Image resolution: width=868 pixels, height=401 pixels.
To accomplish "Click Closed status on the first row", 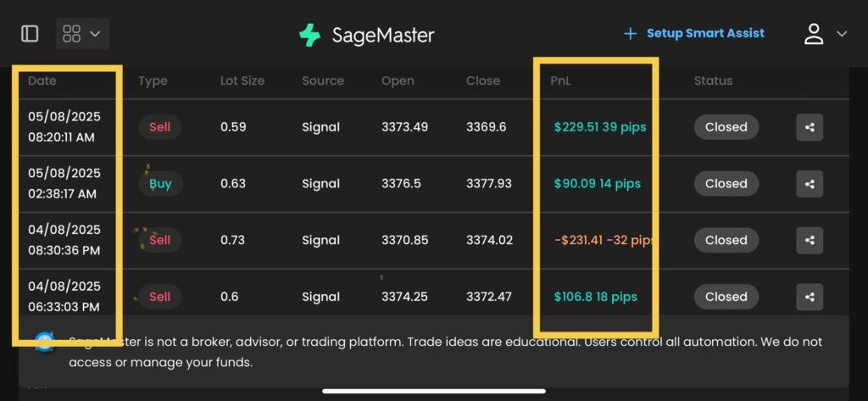I will click(x=726, y=127).
